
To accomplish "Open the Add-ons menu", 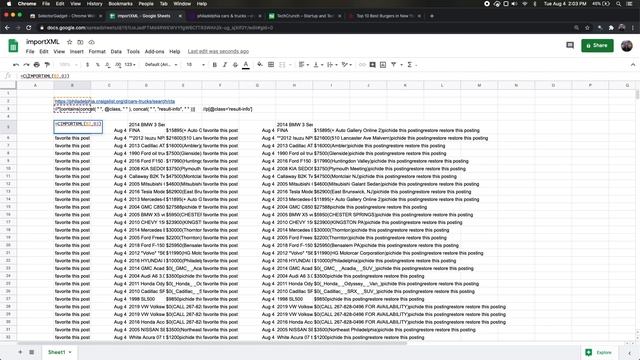I will tap(154, 51).
